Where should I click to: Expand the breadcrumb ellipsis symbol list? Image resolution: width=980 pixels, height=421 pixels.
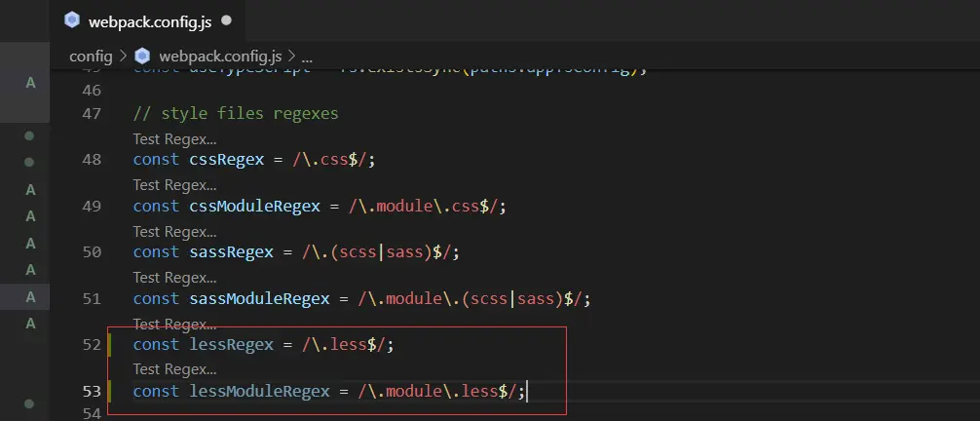307,57
